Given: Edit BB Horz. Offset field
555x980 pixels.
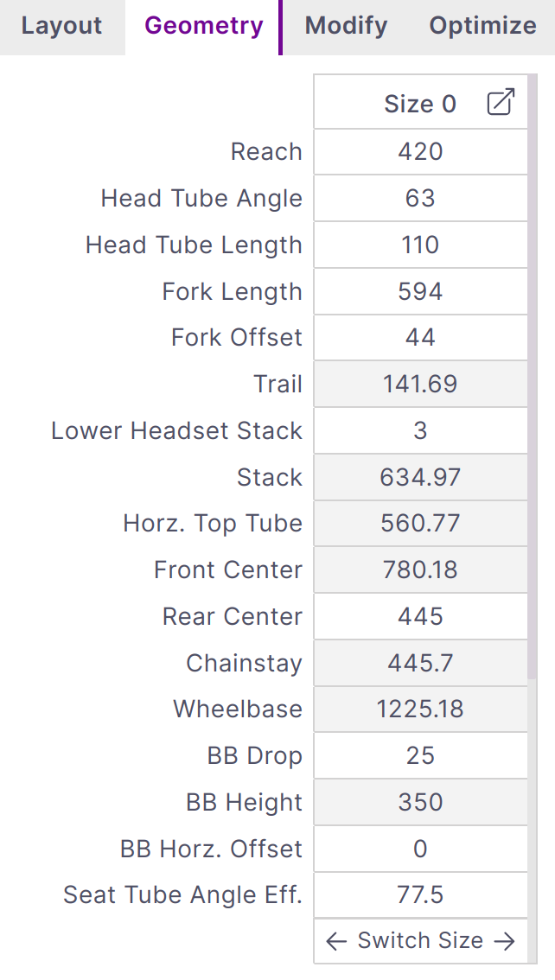Looking at the screenshot, I should point(420,850).
